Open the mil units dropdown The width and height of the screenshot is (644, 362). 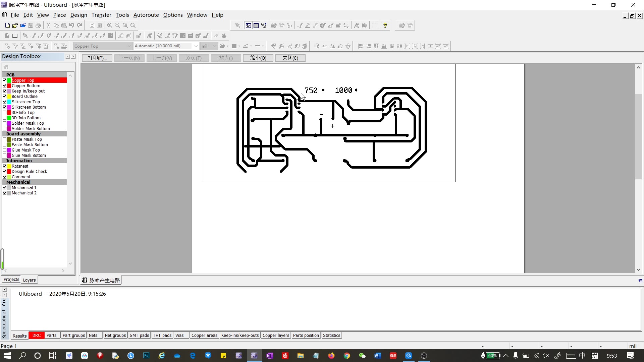[x=214, y=46]
